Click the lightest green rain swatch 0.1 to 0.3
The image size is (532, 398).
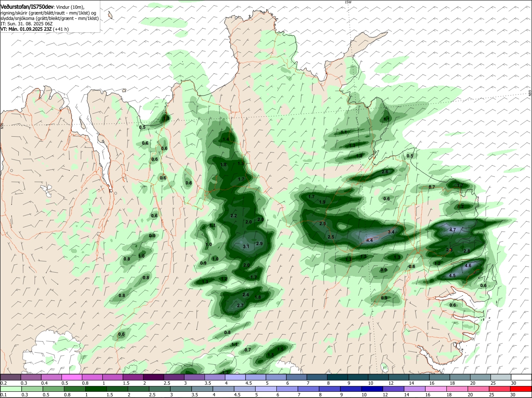[11, 388]
